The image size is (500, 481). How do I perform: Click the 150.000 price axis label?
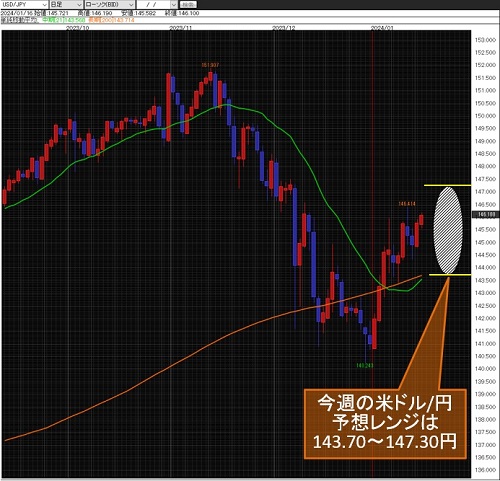pyautogui.click(x=485, y=116)
